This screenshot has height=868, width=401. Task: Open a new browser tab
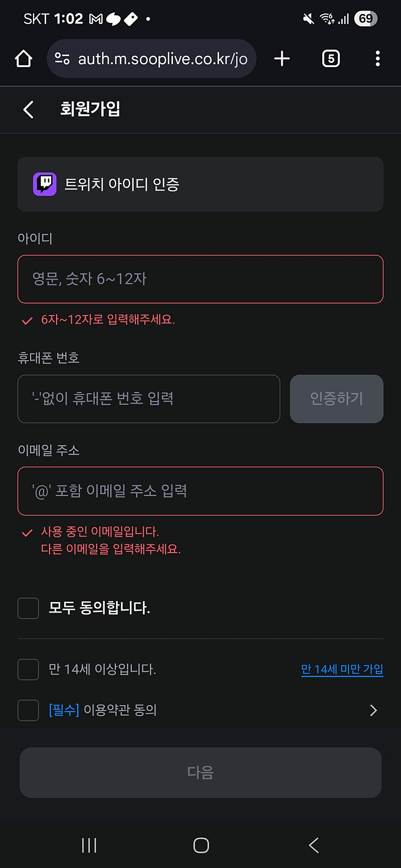tap(282, 59)
